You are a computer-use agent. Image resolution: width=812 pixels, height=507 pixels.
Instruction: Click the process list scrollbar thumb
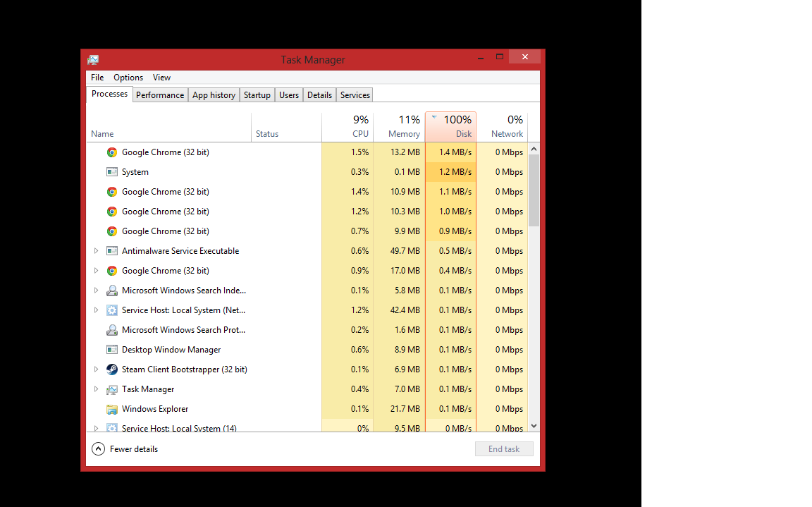pyautogui.click(x=534, y=190)
